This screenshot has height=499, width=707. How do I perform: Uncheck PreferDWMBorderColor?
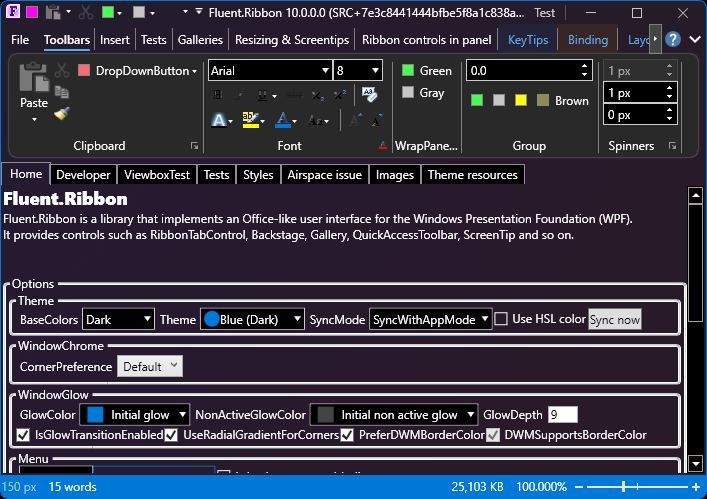point(347,435)
